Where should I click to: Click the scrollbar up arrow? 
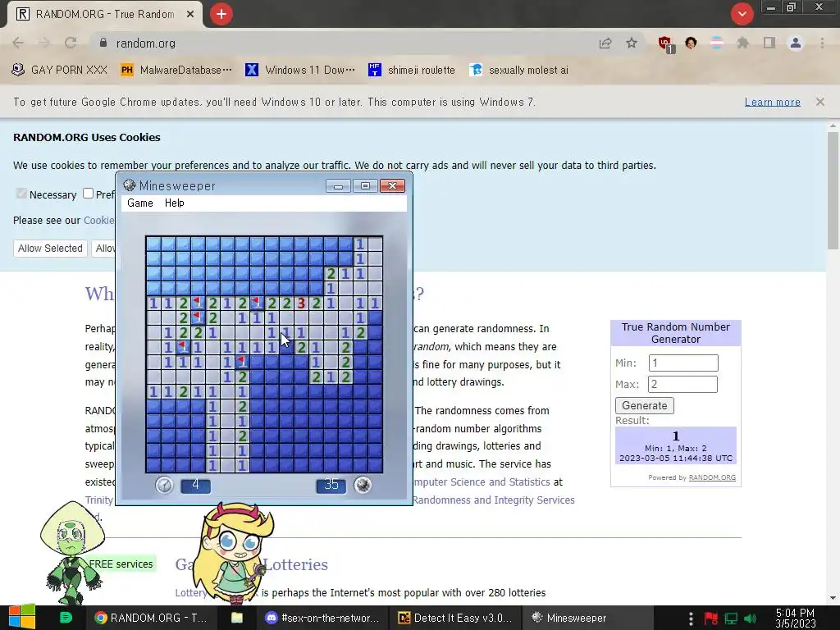833,126
